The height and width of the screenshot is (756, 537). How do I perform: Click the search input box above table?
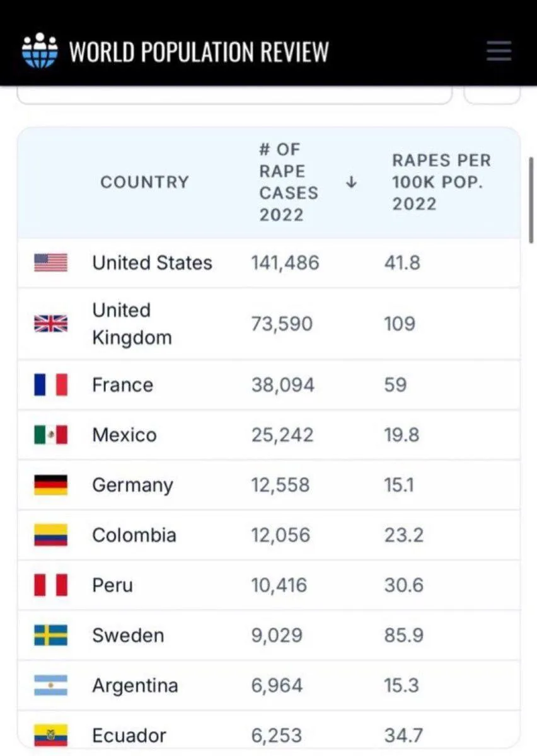(234, 95)
